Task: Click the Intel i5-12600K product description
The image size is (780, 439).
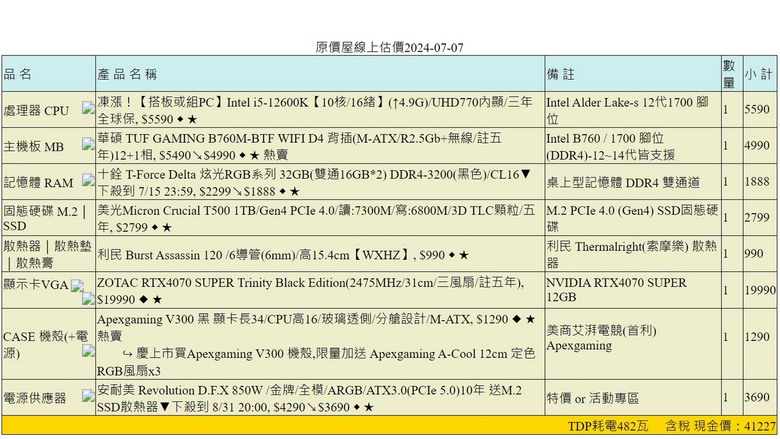Action: pos(315,110)
